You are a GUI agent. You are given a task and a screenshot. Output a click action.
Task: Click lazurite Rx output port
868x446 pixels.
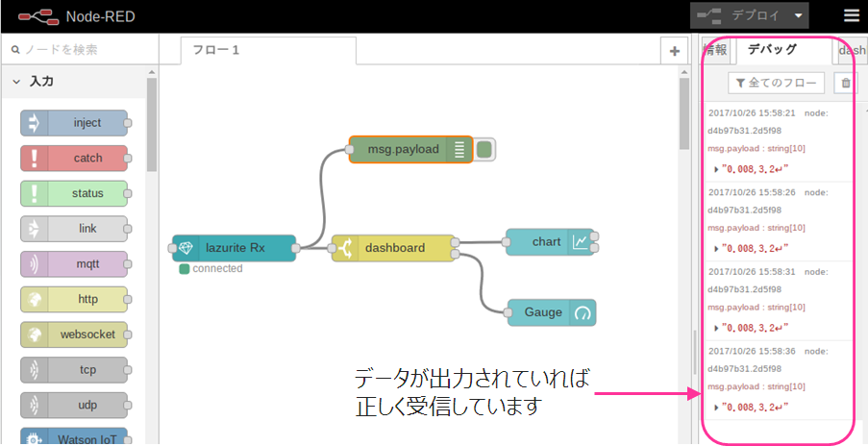pos(296,248)
